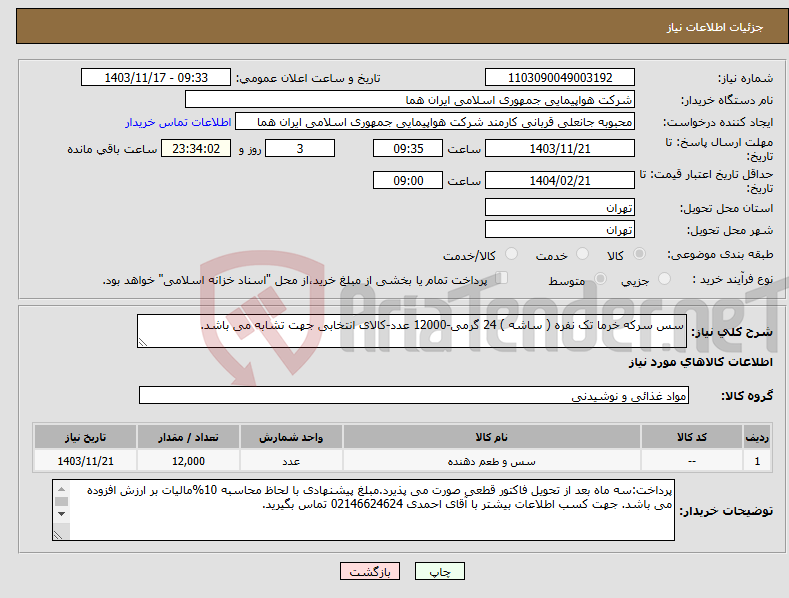Click the deadline time field 09:35

[408, 148]
